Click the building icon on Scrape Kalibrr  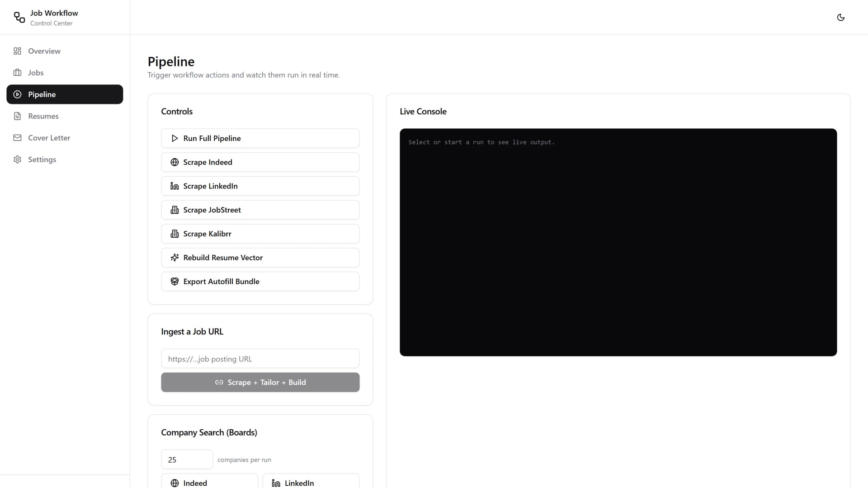(x=175, y=234)
